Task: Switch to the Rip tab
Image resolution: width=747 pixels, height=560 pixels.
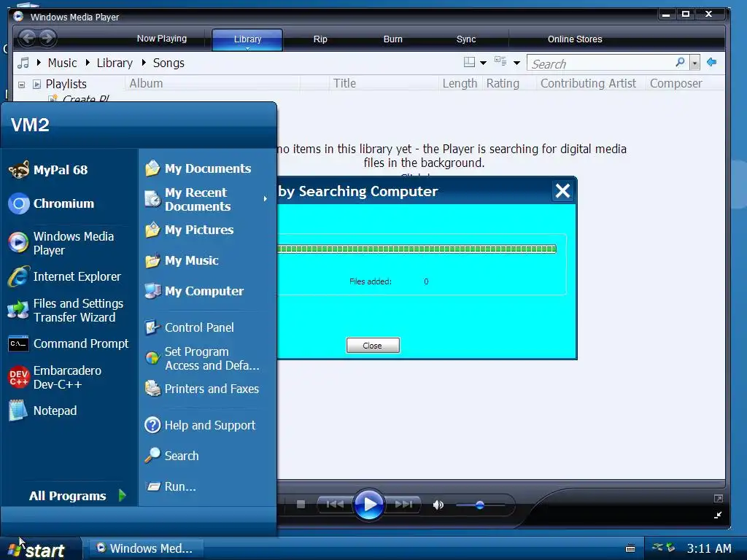Action: click(320, 39)
